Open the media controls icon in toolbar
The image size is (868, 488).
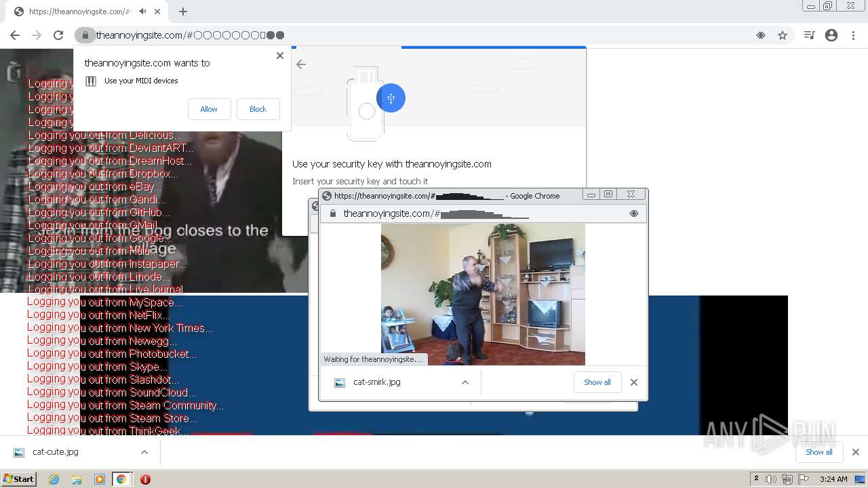point(809,35)
